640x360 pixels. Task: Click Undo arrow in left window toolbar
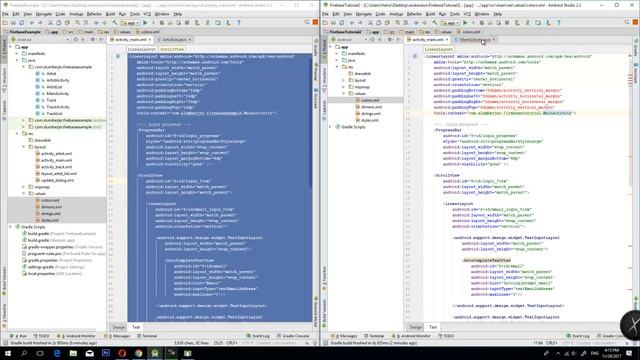point(32,23)
